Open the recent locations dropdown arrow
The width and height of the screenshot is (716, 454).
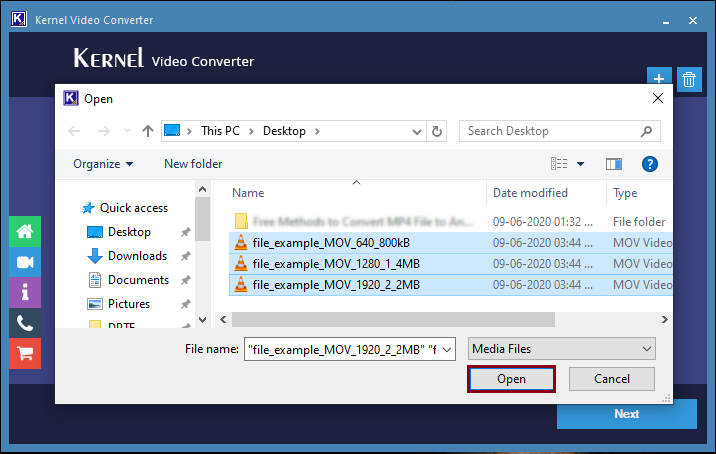[x=127, y=131]
